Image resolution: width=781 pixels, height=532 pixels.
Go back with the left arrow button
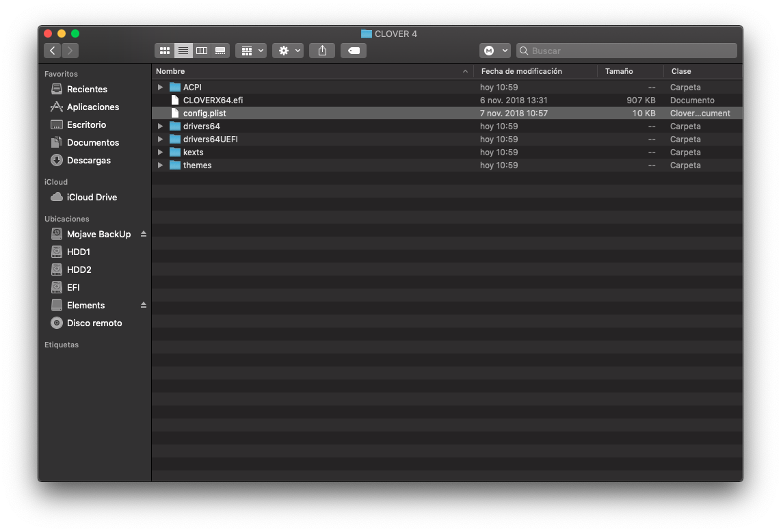[53, 51]
